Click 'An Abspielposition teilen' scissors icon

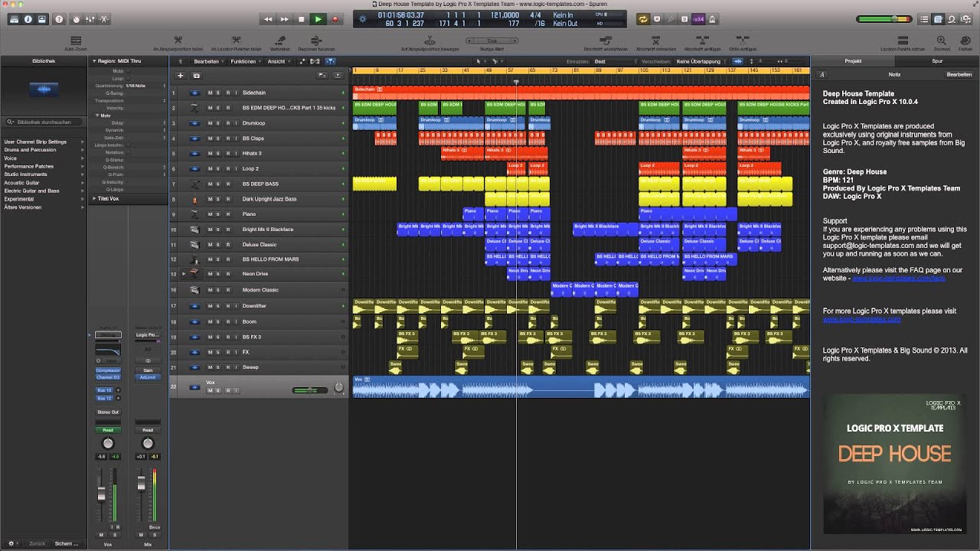[178, 40]
